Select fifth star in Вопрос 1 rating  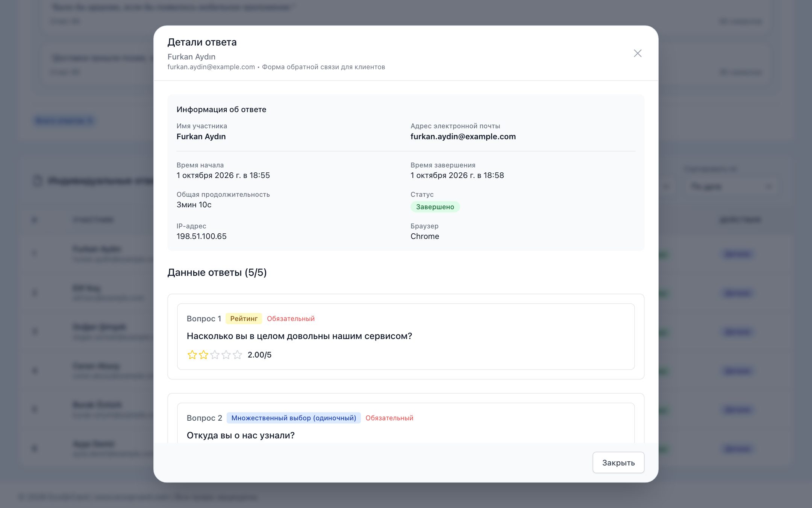(237, 355)
